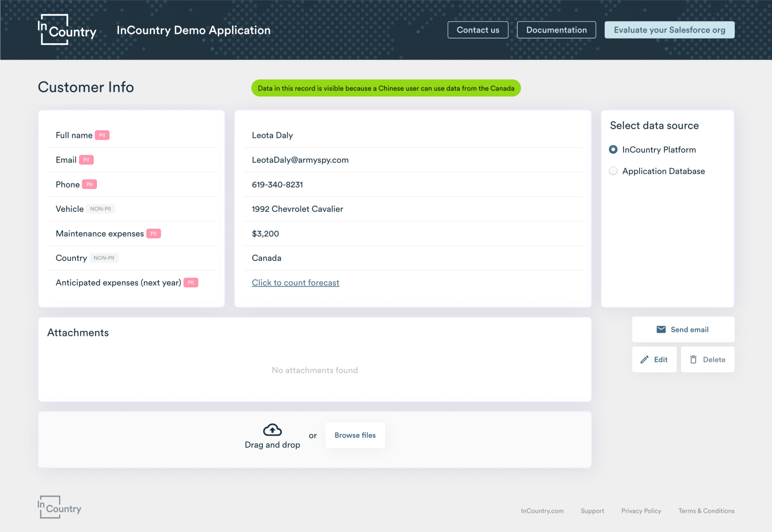The width and height of the screenshot is (772, 532).
Task: Open the Documentation page
Action: 556,29
